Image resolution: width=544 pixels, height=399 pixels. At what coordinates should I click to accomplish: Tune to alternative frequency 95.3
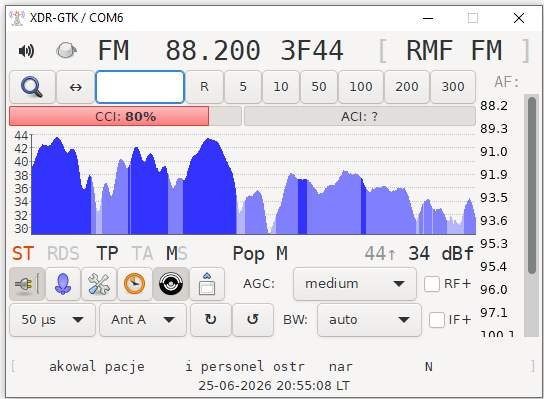click(494, 244)
